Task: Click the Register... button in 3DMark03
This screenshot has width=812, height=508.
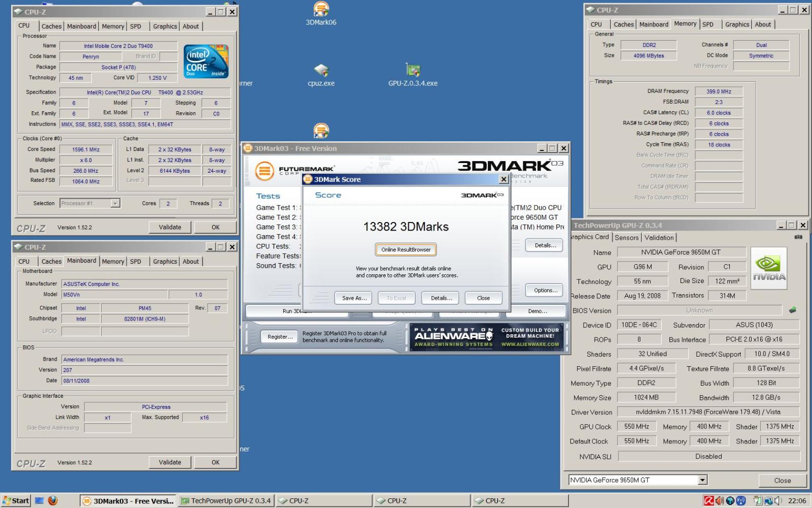Action: point(280,337)
